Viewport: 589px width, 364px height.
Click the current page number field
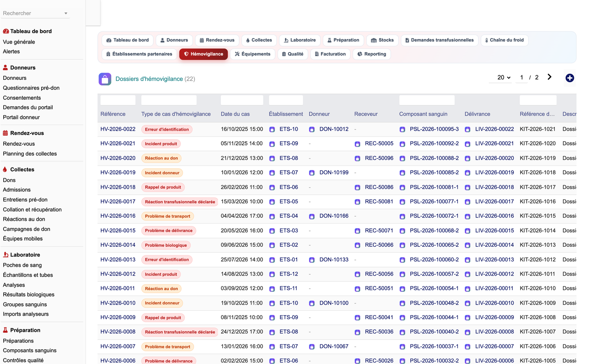521,77
